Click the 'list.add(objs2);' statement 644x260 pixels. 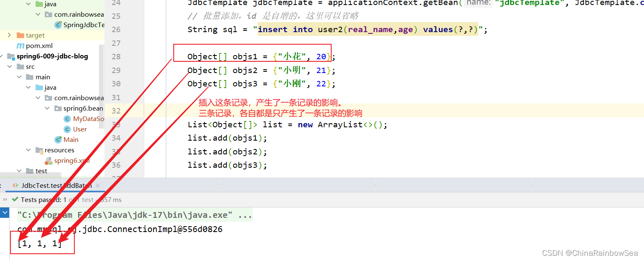click(x=227, y=151)
